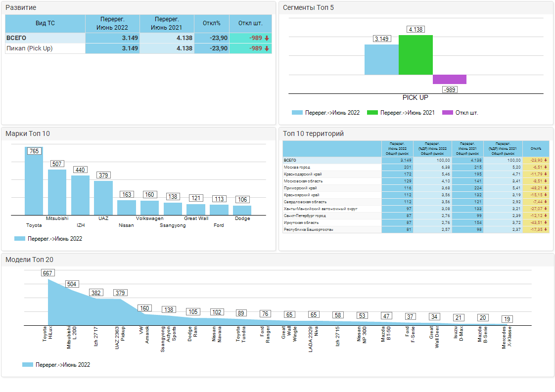Select the Вид ТС column header

[x=45, y=23]
